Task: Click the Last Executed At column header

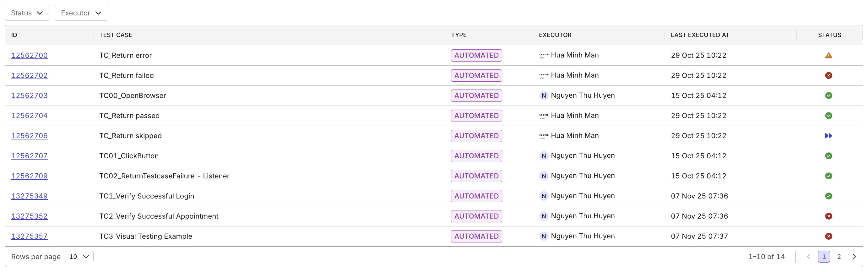Action: (x=700, y=35)
